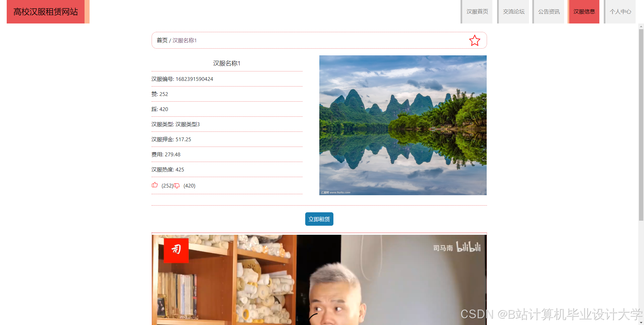Go to 首页 via breadcrumb link
Viewport: 644px width, 325px height.
[162, 40]
